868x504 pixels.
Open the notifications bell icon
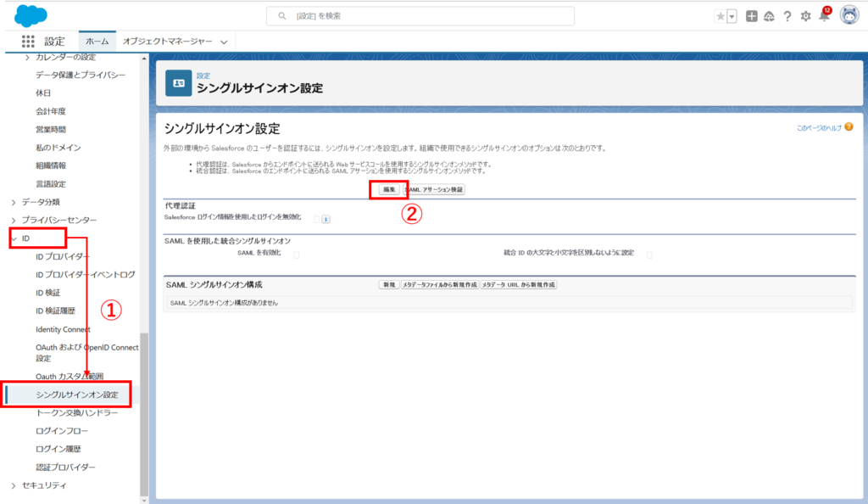(824, 15)
